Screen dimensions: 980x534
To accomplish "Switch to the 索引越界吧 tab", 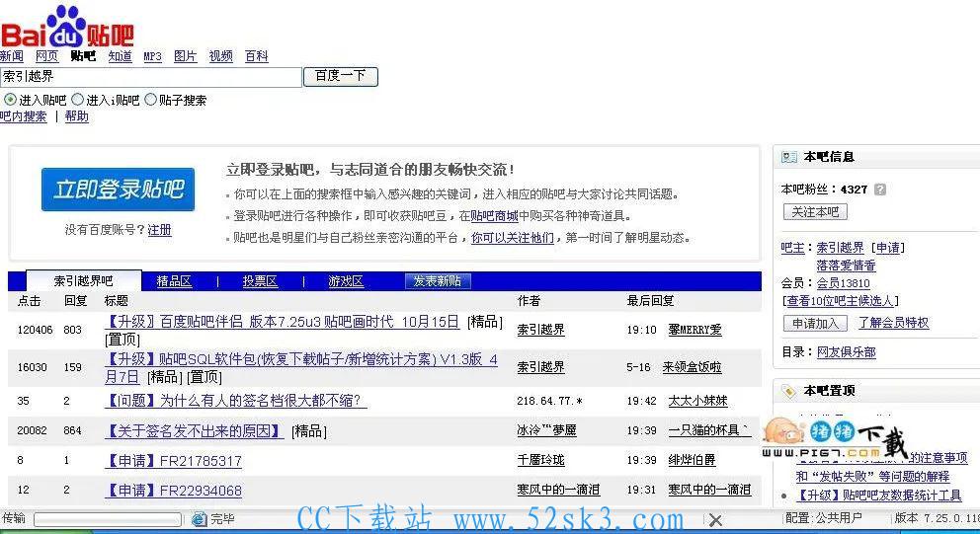I will pos(84,281).
